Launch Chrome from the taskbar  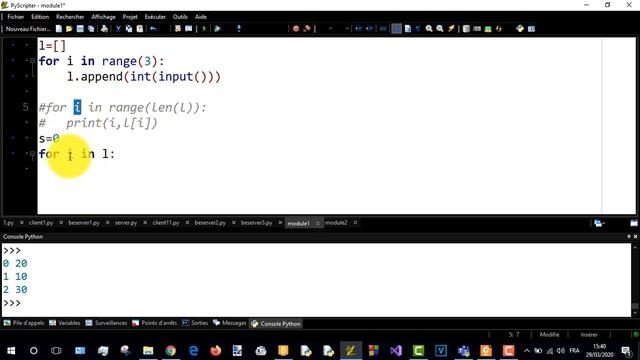point(171,351)
